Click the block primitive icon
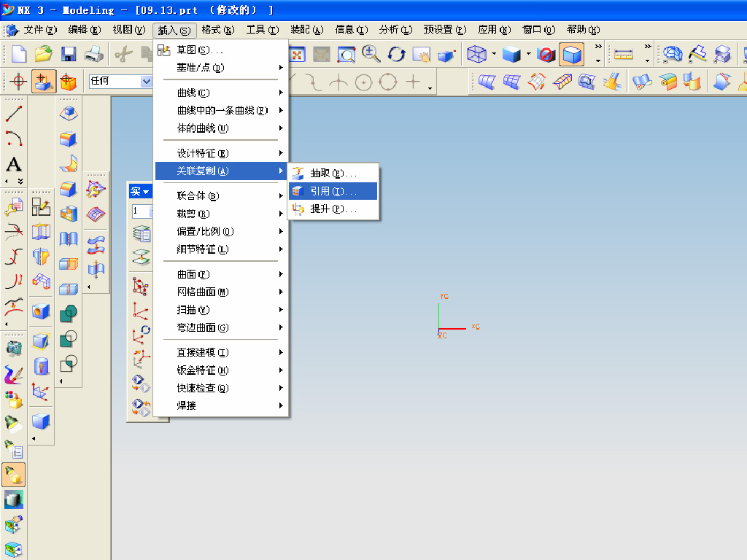 tap(41, 421)
